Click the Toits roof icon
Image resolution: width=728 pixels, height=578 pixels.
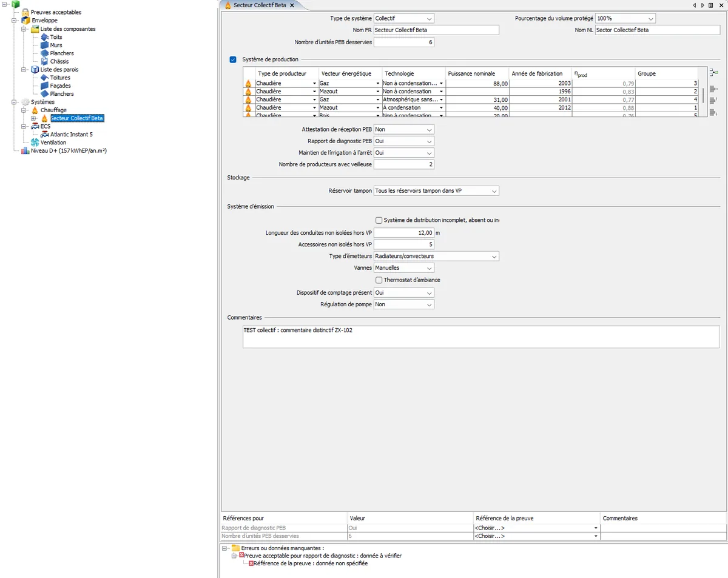coord(44,37)
